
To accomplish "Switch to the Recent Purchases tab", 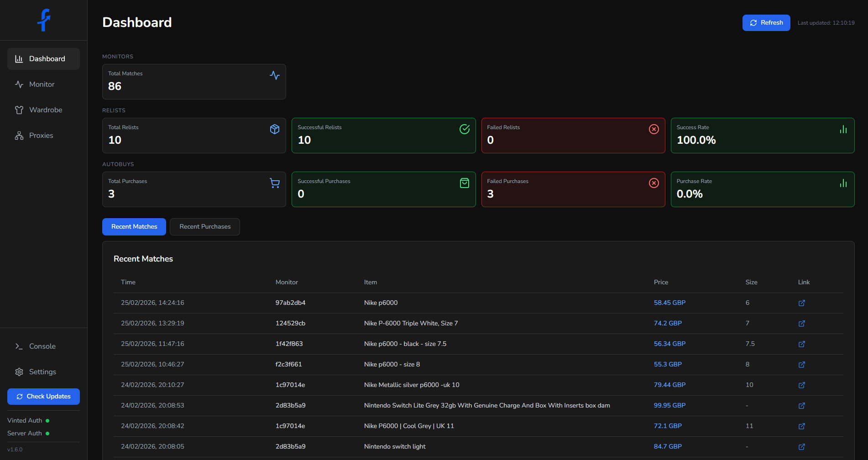I will pyautogui.click(x=204, y=226).
